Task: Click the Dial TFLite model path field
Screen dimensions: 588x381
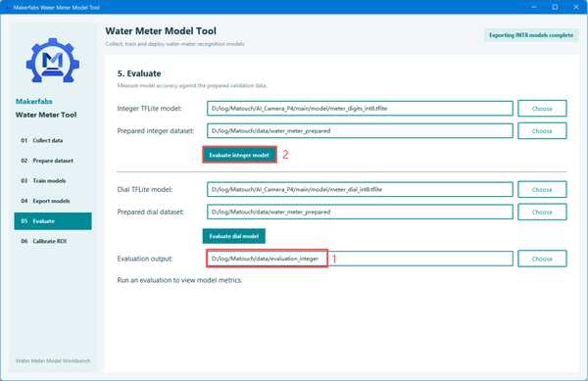Action: click(x=360, y=190)
